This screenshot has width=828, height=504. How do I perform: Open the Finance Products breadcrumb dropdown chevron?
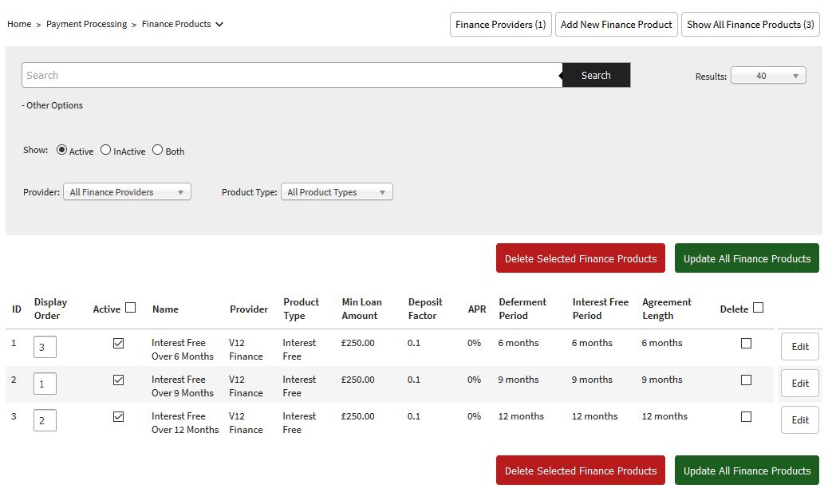click(x=219, y=25)
